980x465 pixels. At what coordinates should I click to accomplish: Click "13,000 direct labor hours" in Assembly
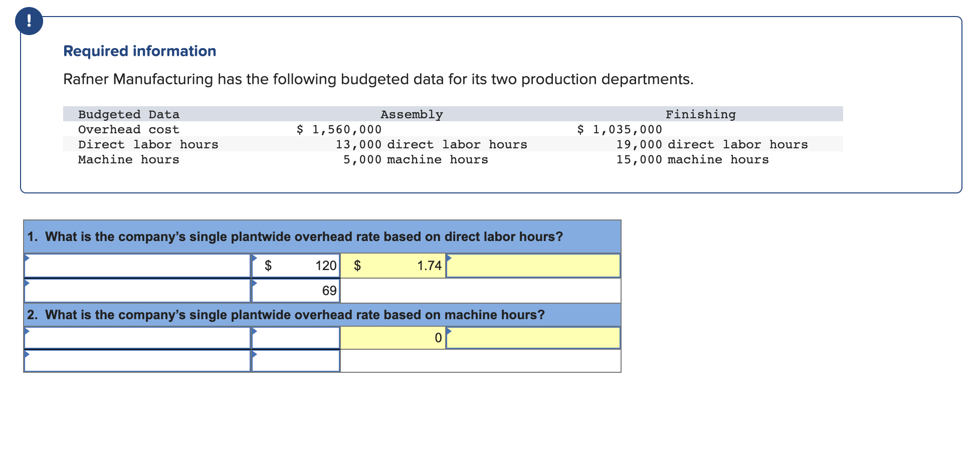point(432,144)
